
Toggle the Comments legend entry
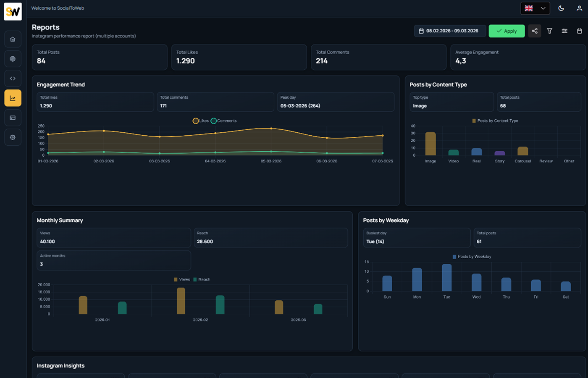223,121
